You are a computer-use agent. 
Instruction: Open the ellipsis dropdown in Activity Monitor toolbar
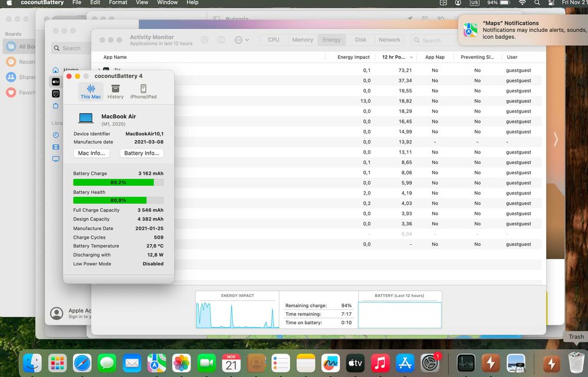click(242, 40)
